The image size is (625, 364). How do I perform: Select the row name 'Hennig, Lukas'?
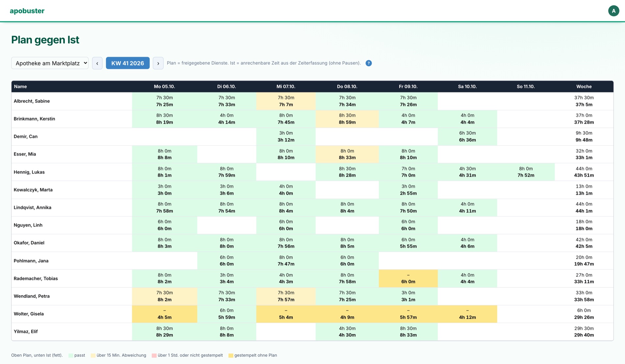point(29,172)
